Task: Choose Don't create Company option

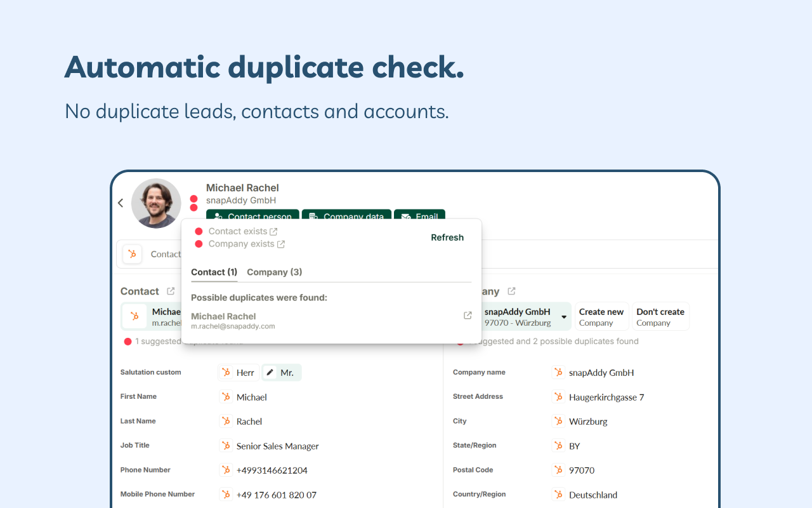Action: pyautogui.click(x=660, y=317)
